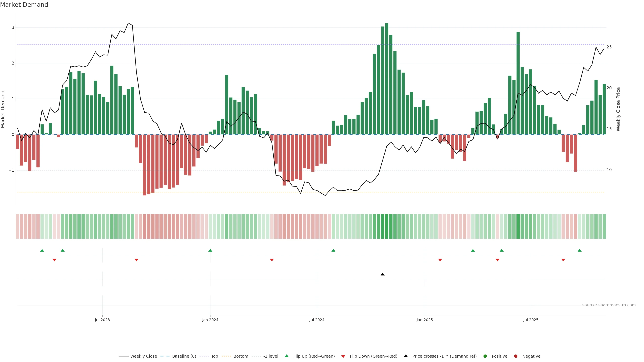
Task: Click the rightmost green flip-up triangle
Action: [x=579, y=250]
